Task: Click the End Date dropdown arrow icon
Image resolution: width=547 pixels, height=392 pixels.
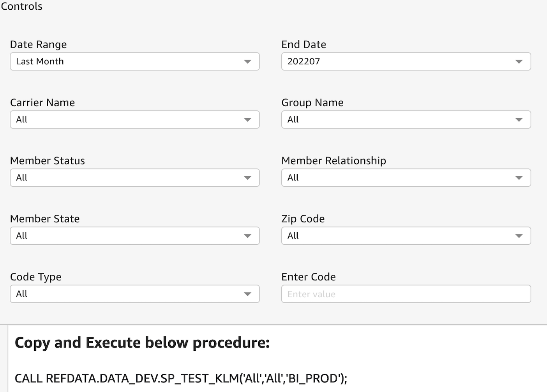Action: click(x=519, y=61)
